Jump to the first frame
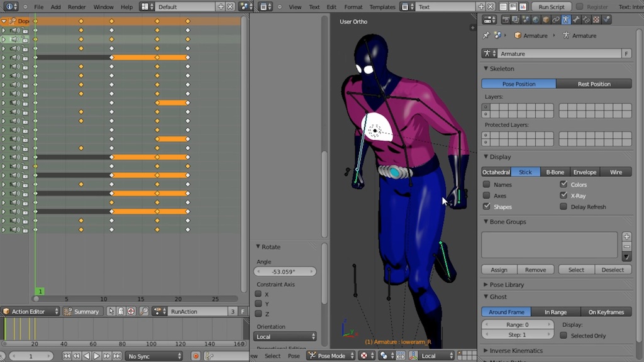Image resolution: width=644 pixels, height=362 pixels. 67,356
